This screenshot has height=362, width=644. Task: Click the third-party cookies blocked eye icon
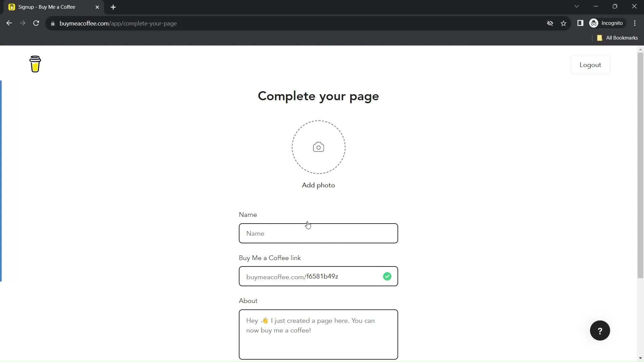tap(550, 23)
